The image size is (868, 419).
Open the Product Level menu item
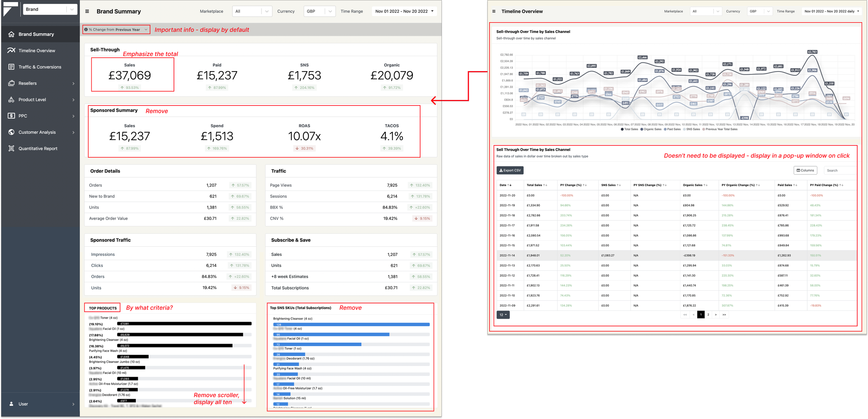[41, 100]
